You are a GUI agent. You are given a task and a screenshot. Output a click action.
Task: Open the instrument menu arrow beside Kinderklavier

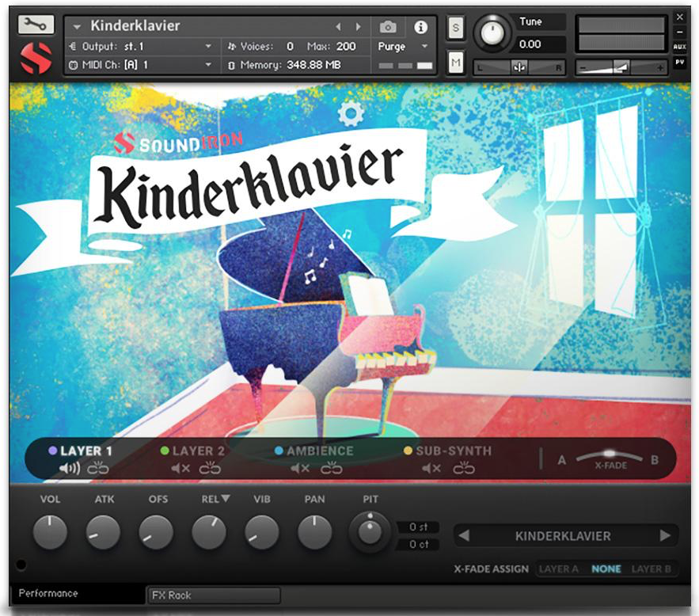77,27
